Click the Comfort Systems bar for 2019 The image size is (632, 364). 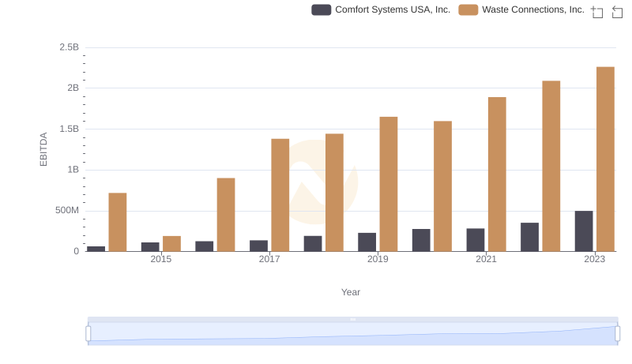coord(367,242)
